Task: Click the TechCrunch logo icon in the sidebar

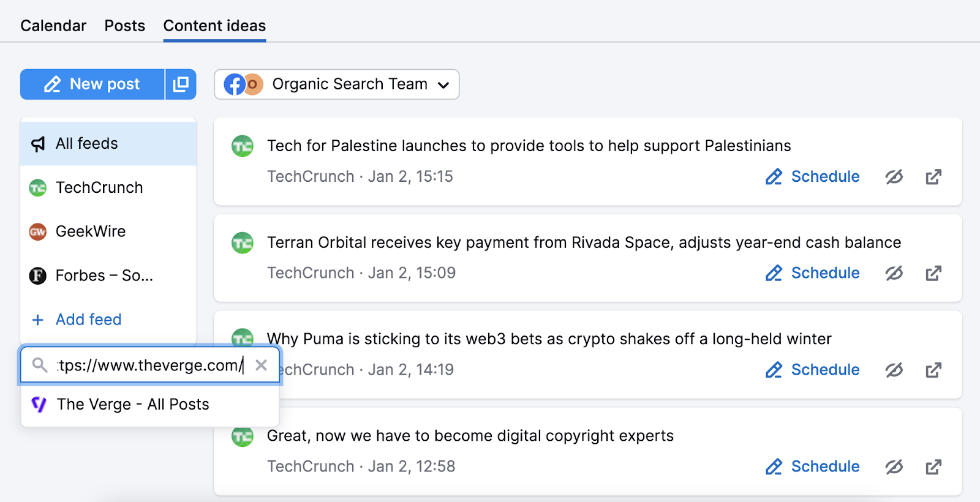Action: coord(38,187)
